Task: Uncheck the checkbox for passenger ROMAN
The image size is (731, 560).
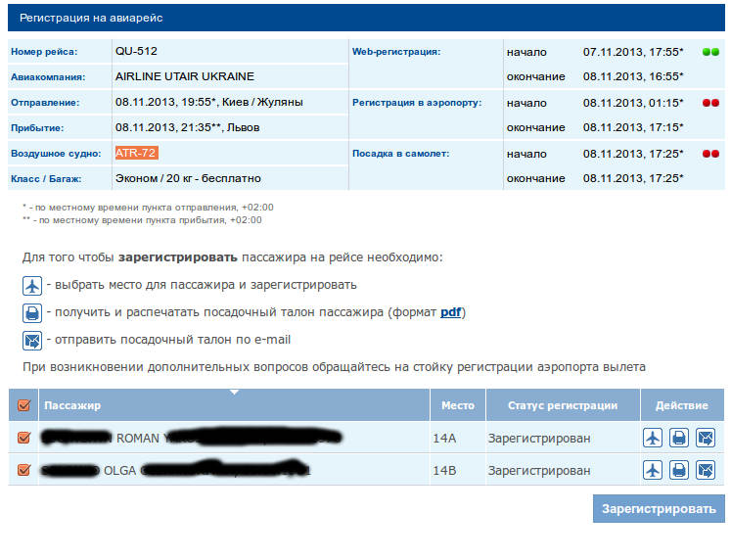Action: click(x=24, y=438)
